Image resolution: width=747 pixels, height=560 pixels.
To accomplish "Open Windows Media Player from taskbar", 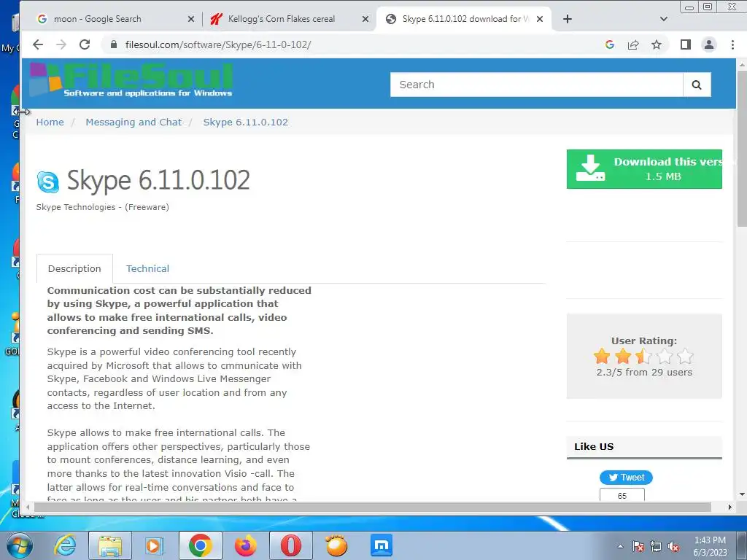I will click(x=155, y=545).
